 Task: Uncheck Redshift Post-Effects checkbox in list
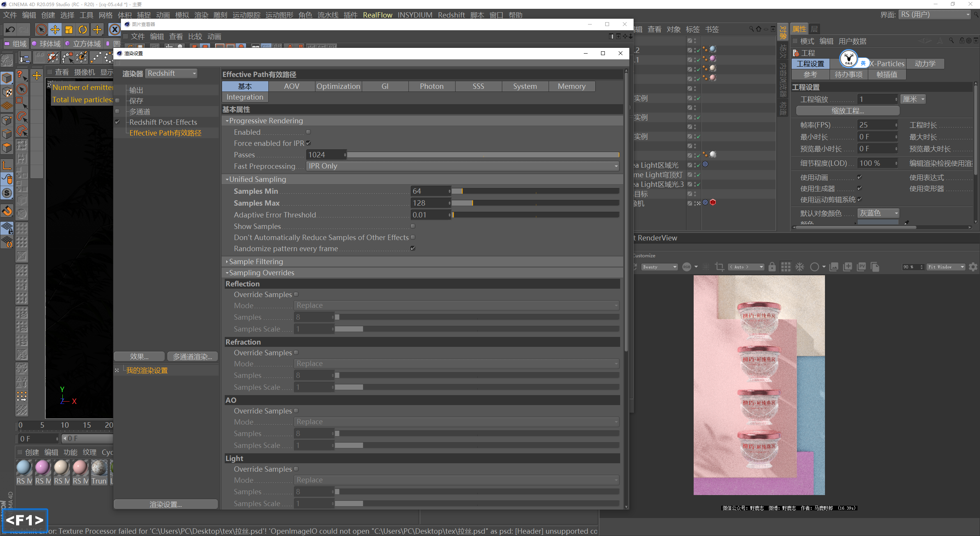(x=118, y=122)
